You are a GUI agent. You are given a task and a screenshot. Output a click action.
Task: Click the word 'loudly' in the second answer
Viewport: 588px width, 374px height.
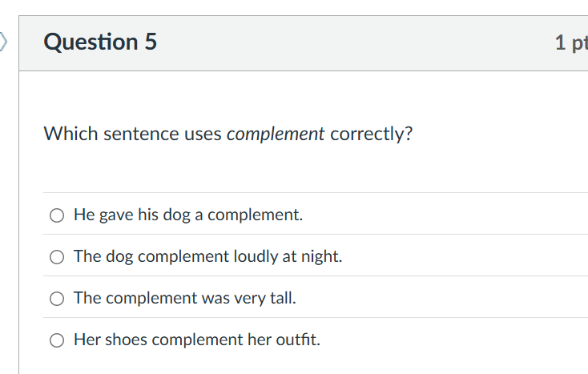pyautogui.click(x=254, y=257)
